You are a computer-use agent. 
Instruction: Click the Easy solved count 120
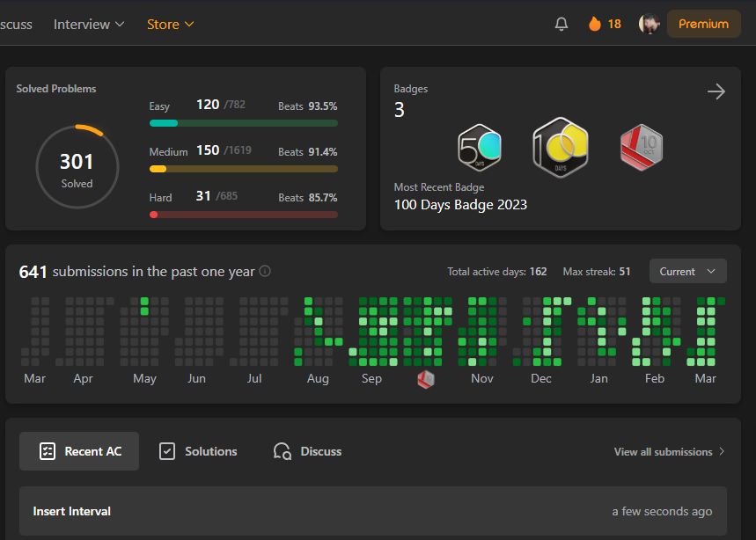pos(208,104)
